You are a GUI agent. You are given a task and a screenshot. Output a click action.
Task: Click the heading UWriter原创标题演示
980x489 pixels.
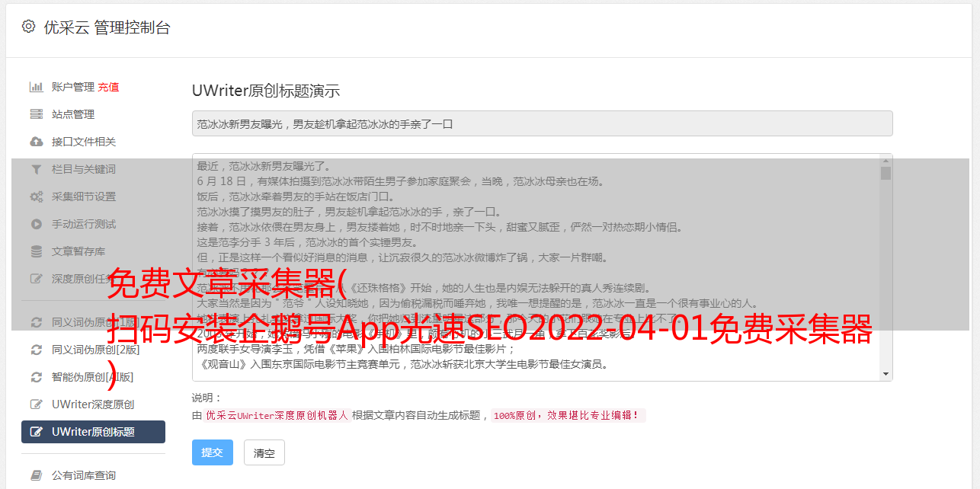[x=266, y=91]
